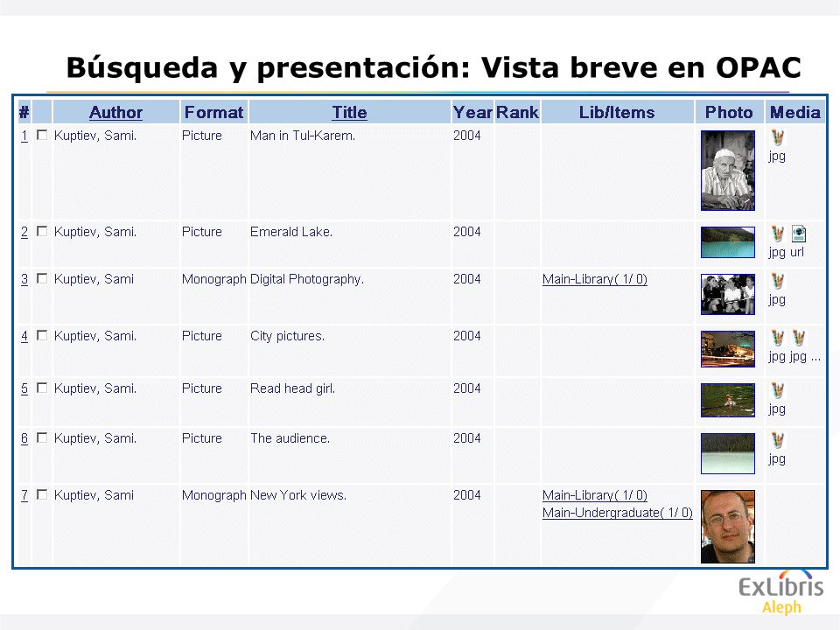Click Monograph format in New York views row
840x630 pixels.
214,495
